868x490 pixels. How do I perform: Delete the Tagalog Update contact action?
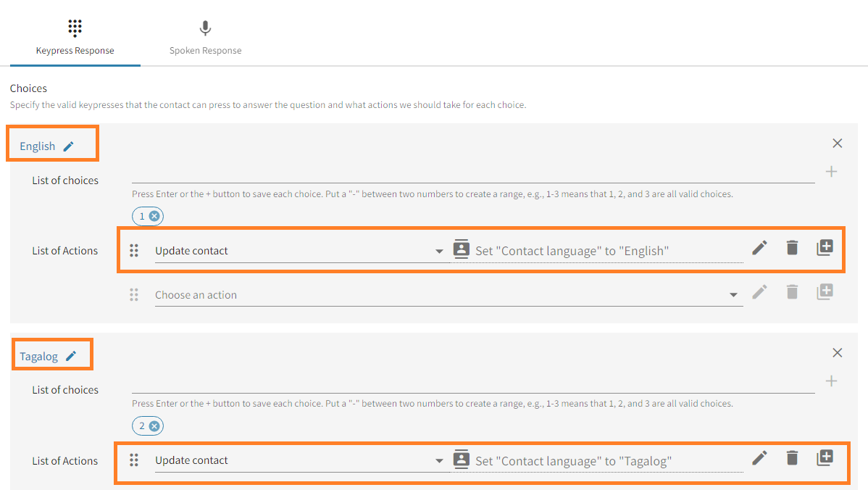[x=792, y=457]
